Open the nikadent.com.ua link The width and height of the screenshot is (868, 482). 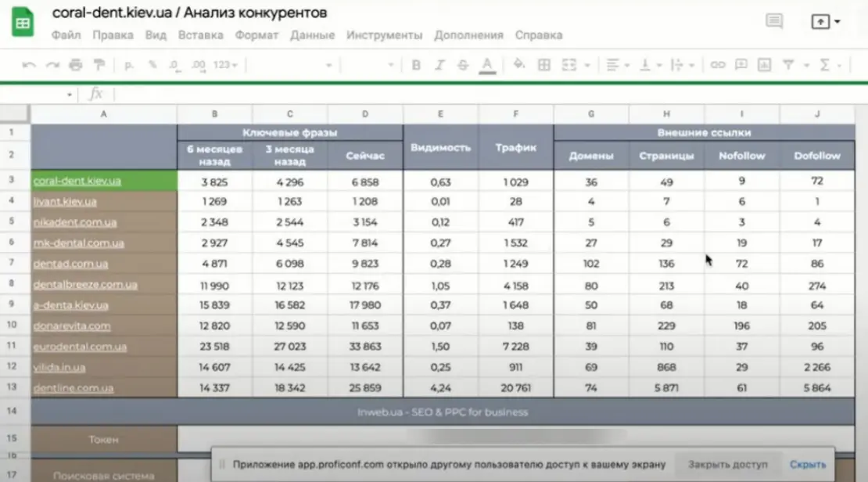click(75, 222)
